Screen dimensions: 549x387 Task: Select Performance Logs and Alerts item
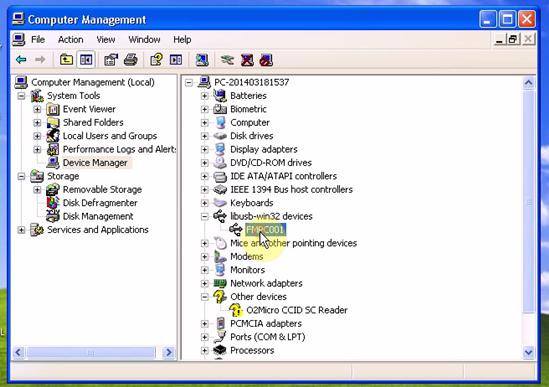click(x=119, y=149)
